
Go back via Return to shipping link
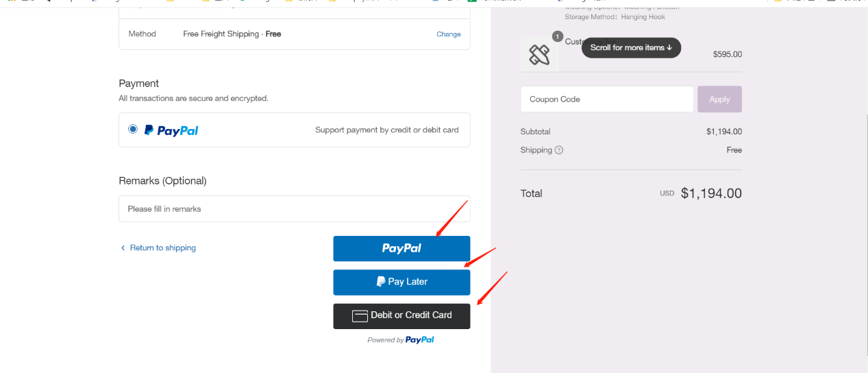point(163,248)
